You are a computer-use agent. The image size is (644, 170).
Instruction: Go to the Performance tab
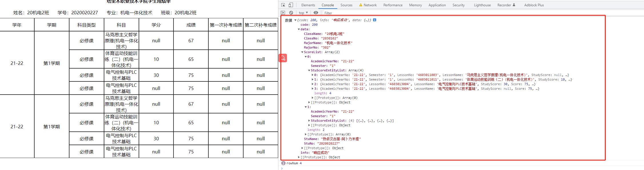393,5
